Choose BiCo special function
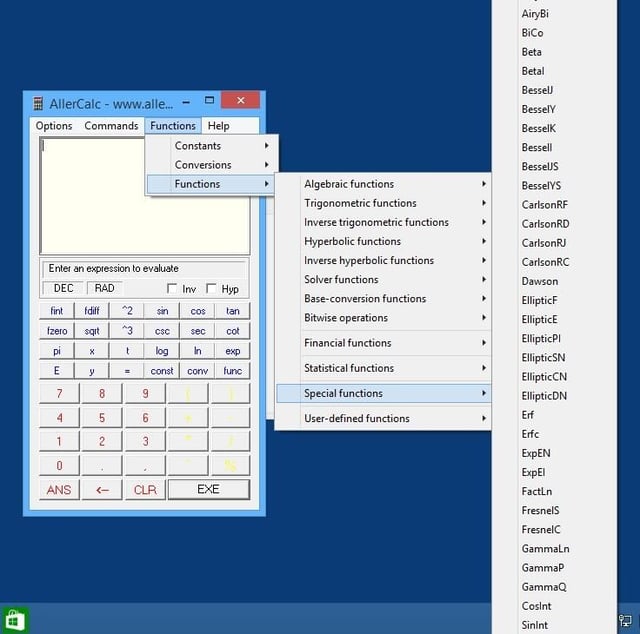 pyautogui.click(x=554, y=33)
